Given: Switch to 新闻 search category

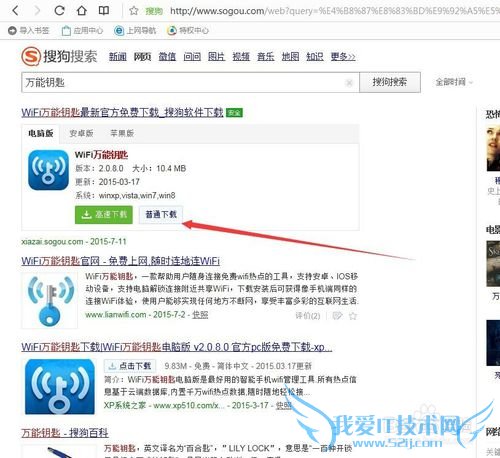Looking at the screenshot, I should tap(118, 57).
